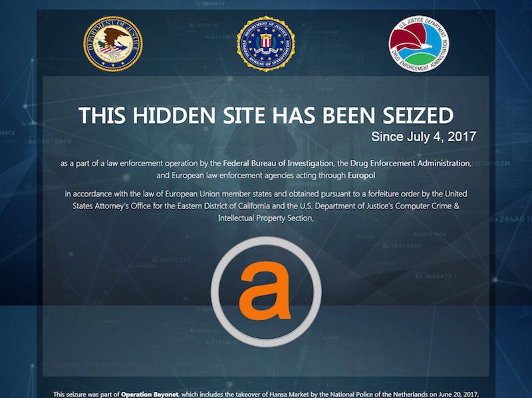
Task: Click the Department of Justice eagle seal
Action: tap(113, 44)
